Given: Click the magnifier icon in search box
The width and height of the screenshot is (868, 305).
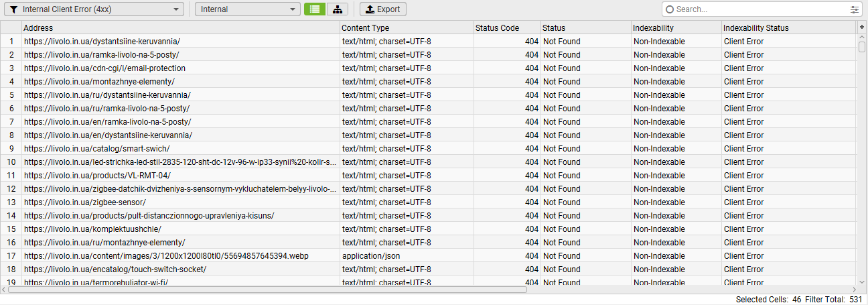Looking at the screenshot, I should tap(669, 9).
